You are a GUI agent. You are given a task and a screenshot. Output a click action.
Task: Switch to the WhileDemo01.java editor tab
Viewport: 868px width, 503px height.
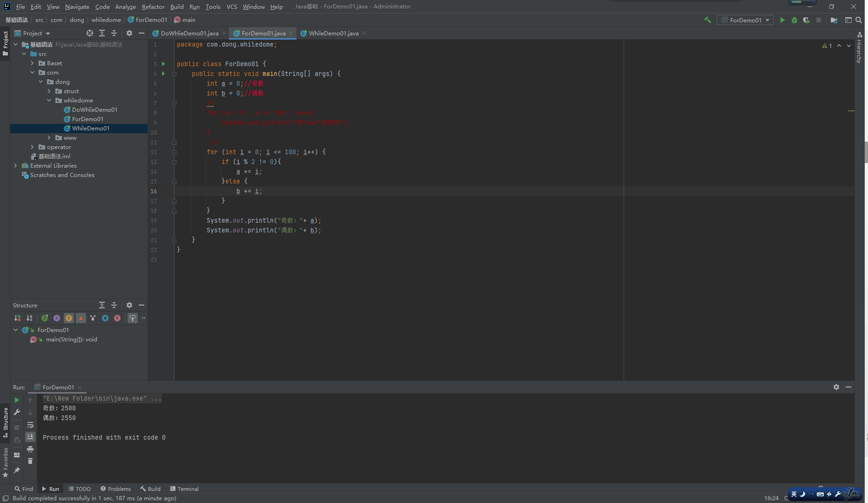pos(333,33)
